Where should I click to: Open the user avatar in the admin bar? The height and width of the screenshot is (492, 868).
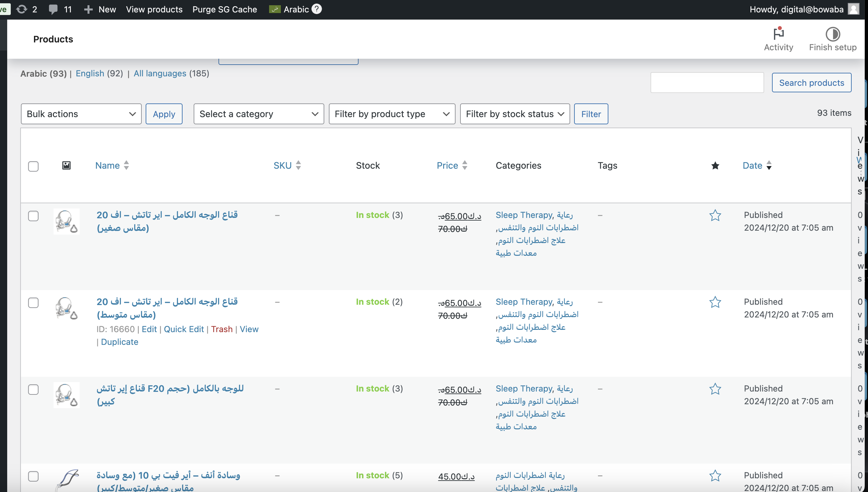click(854, 9)
